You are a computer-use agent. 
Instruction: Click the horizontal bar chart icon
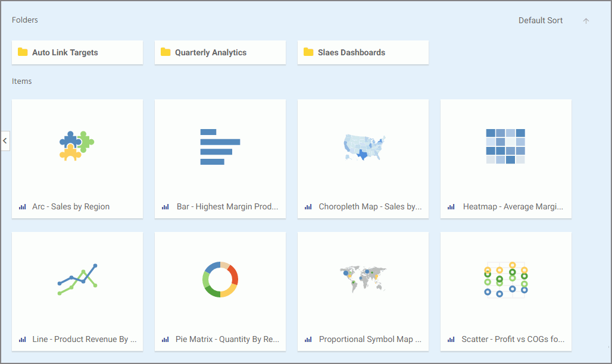tap(220, 146)
